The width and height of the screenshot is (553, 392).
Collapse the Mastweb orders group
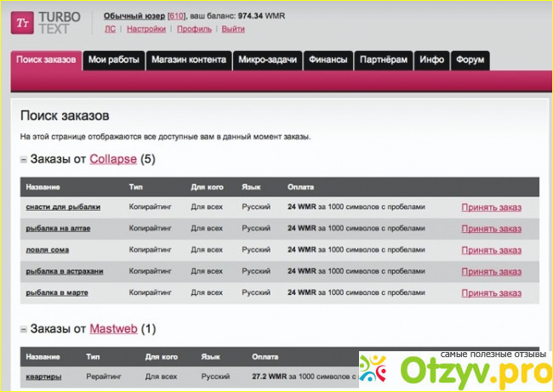[24, 329]
